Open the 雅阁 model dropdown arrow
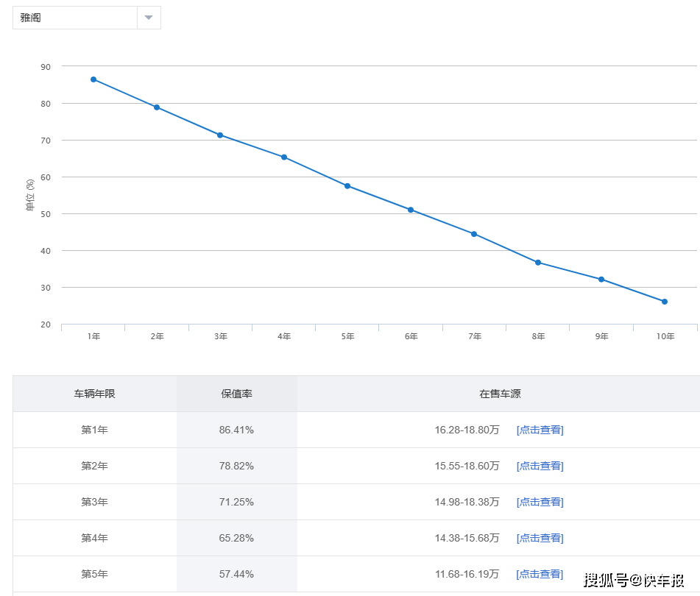 [149, 18]
